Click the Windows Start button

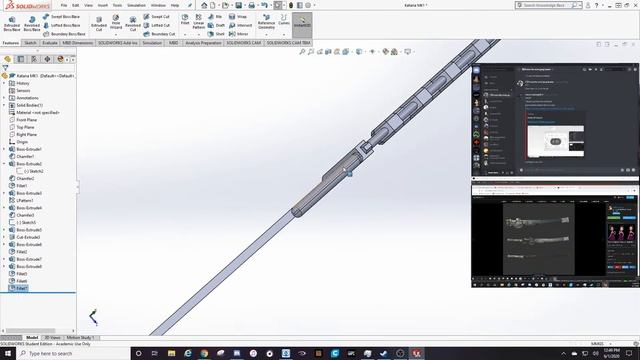pos(8,353)
